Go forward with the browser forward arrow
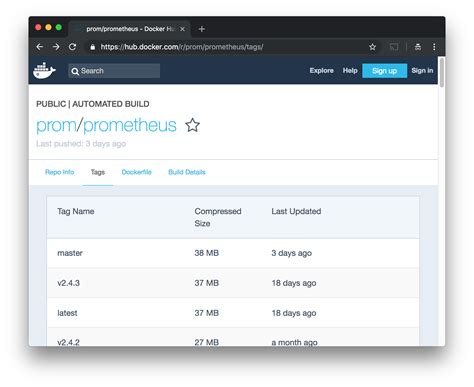 click(x=56, y=47)
